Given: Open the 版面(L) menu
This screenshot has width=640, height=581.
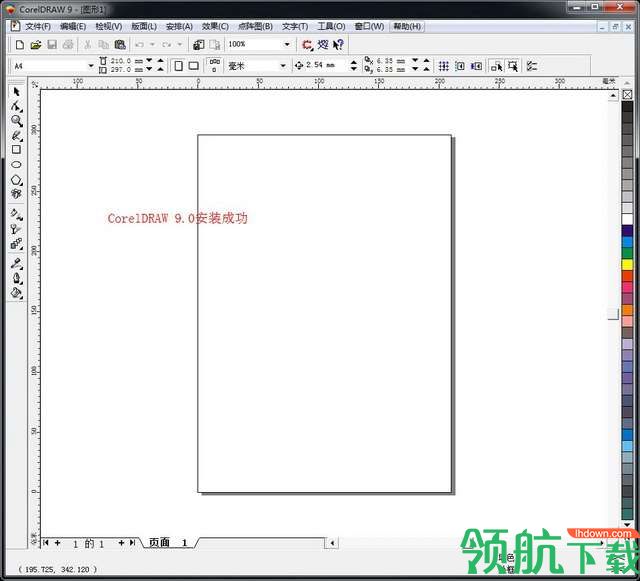Looking at the screenshot, I should click(144, 27).
